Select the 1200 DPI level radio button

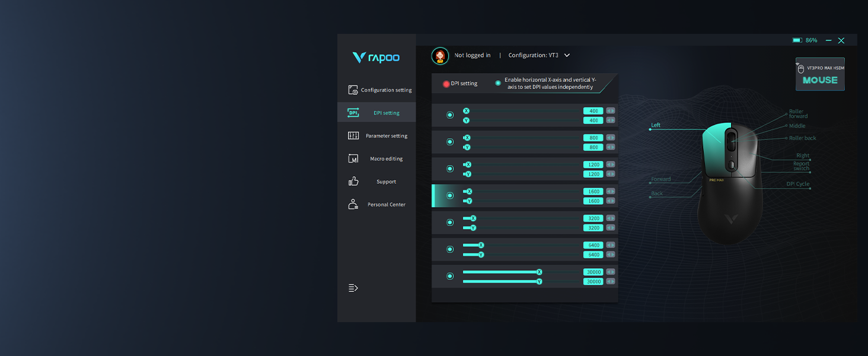[x=450, y=169]
